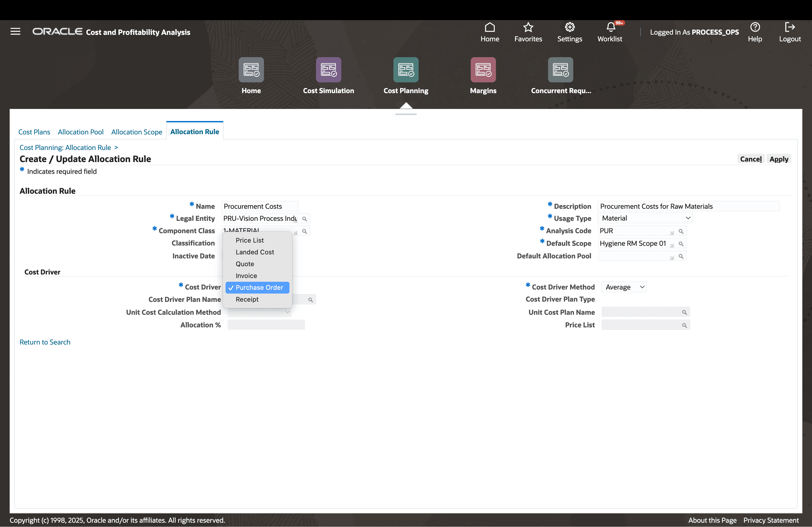Click the Favorites star icon
Image resolution: width=812 pixels, height=527 pixels.
click(528, 27)
